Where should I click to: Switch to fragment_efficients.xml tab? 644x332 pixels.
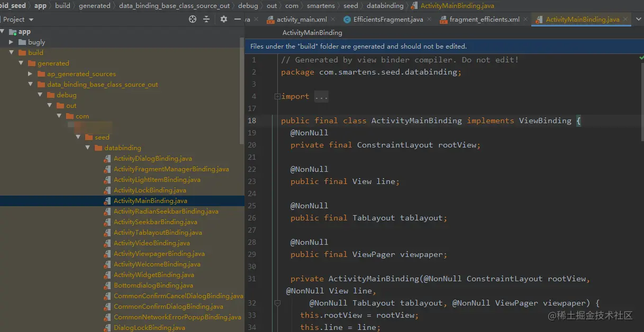(484, 20)
